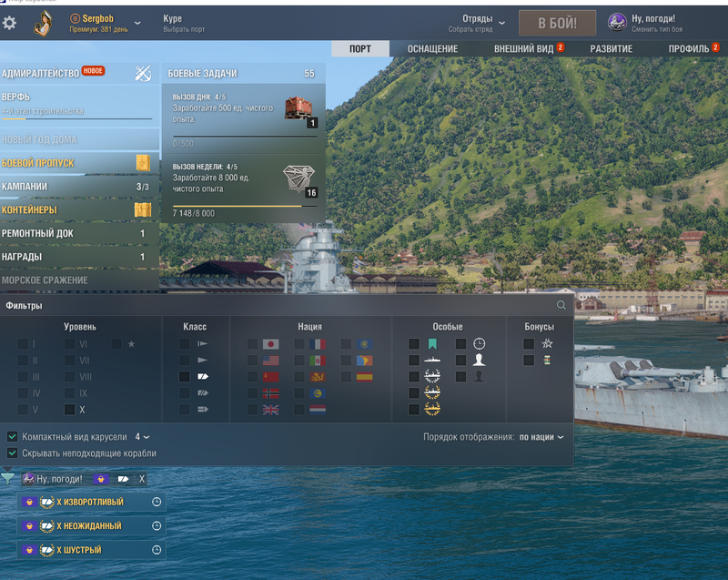
Task: Click the funnel filter icon above carousel
Action: [8, 478]
